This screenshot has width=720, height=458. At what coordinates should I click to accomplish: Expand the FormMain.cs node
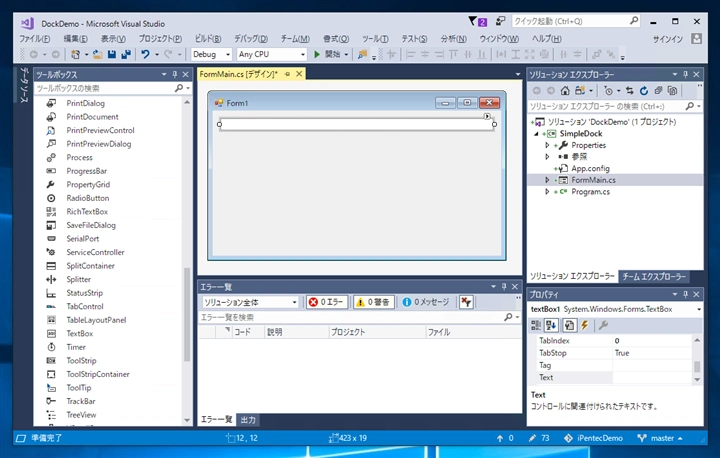coord(547,180)
